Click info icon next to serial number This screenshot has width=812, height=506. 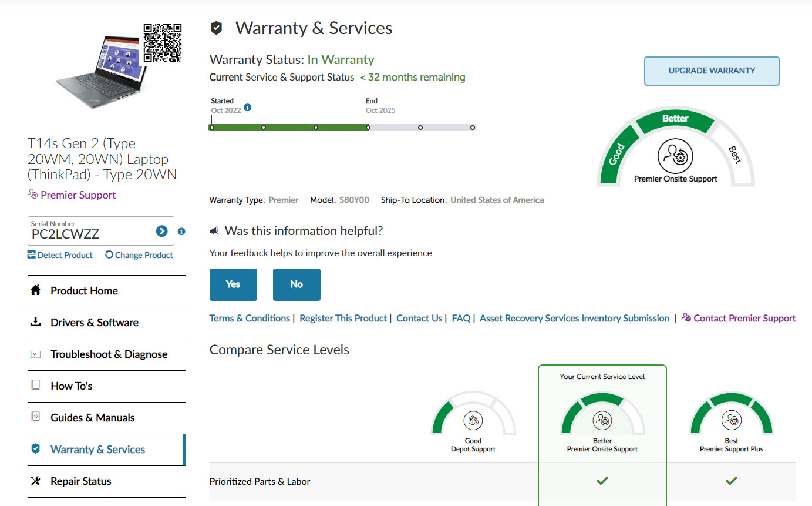pos(181,232)
